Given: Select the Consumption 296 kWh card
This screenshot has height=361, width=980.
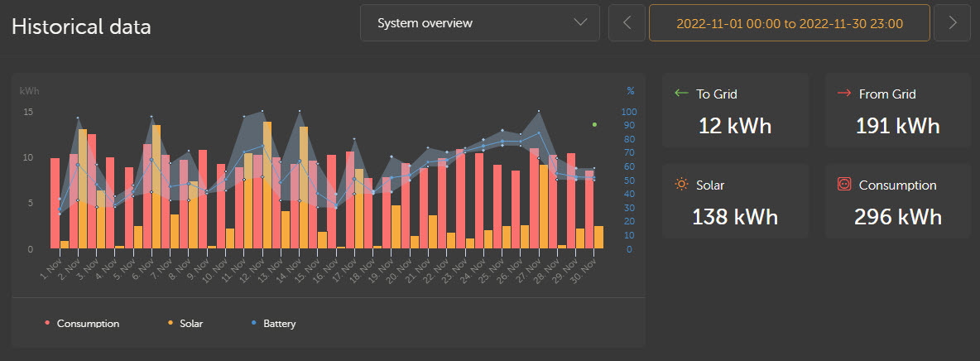Looking at the screenshot, I should click(x=898, y=201).
